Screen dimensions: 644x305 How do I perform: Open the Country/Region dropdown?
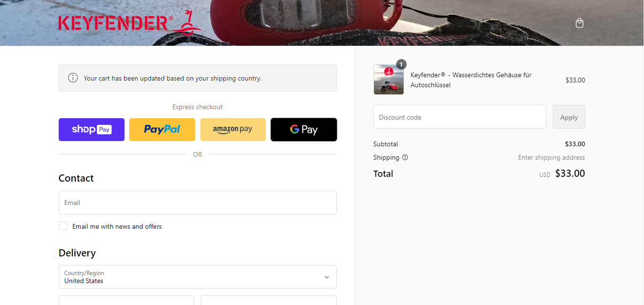point(197,277)
